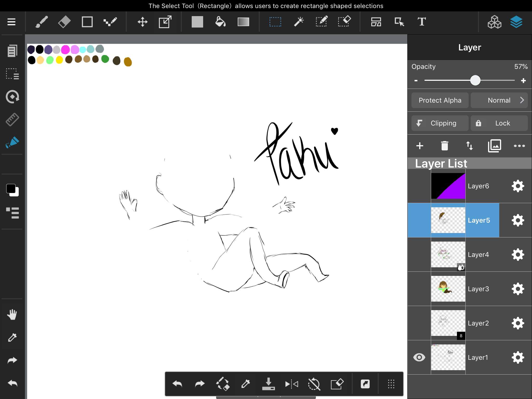Open Layer4 settings gear
The width and height of the screenshot is (532, 399).
tap(518, 255)
